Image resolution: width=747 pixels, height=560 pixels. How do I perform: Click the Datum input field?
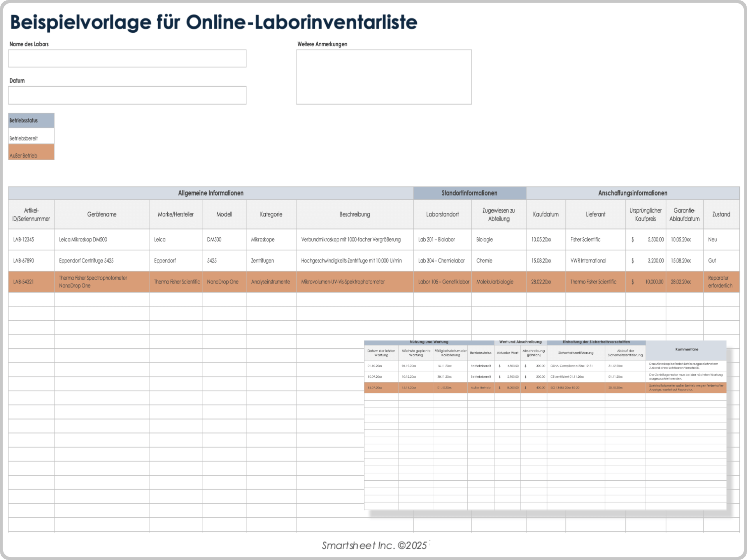click(x=127, y=95)
